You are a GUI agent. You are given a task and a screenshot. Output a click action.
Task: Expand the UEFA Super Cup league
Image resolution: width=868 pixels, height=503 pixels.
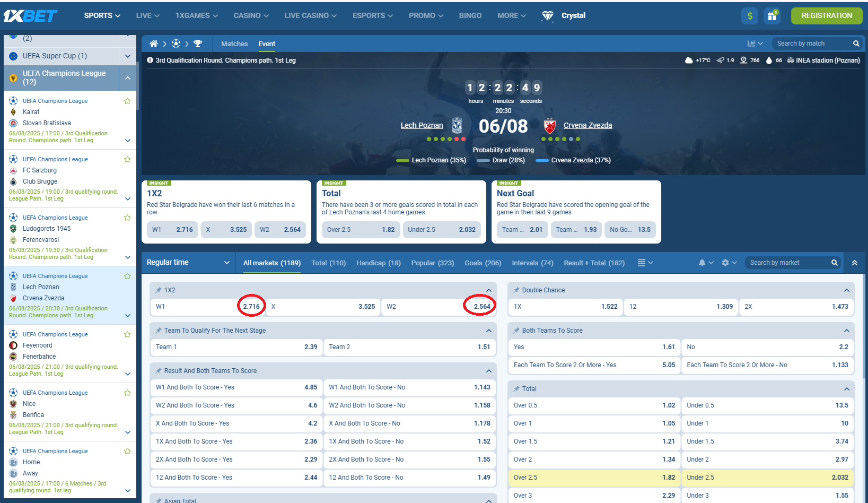pyautogui.click(x=127, y=56)
